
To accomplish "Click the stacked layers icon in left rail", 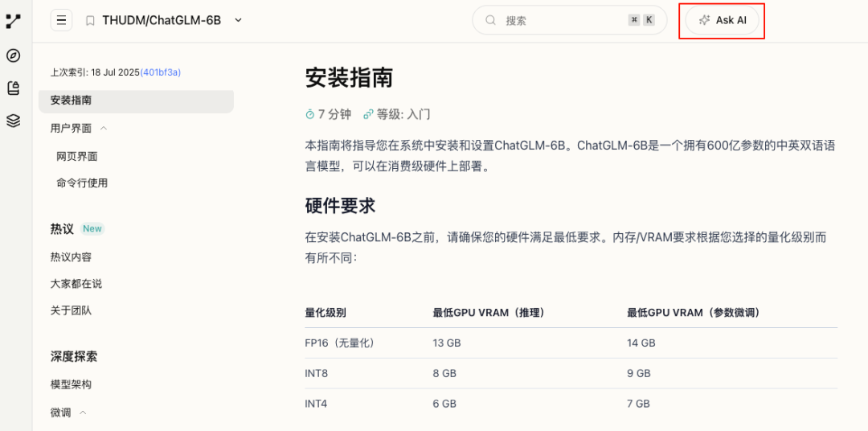I will pyautogui.click(x=14, y=121).
